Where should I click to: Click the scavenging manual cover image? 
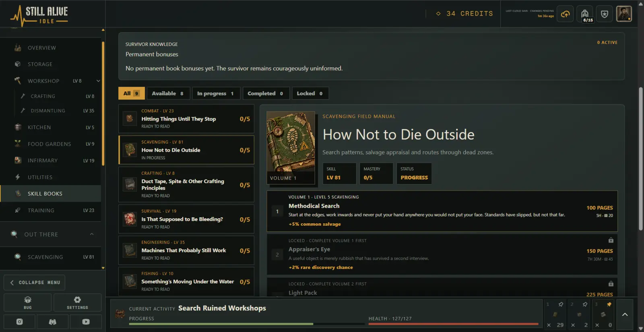point(291,148)
